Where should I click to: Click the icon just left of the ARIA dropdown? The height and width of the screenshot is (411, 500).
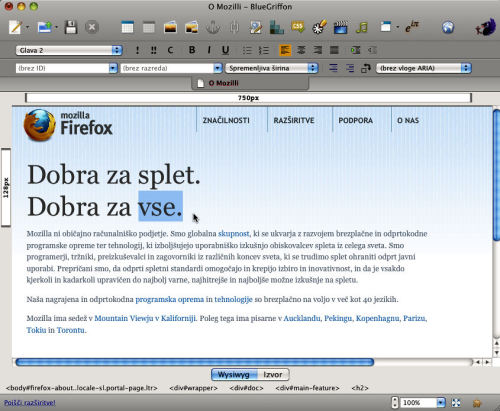[366, 68]
